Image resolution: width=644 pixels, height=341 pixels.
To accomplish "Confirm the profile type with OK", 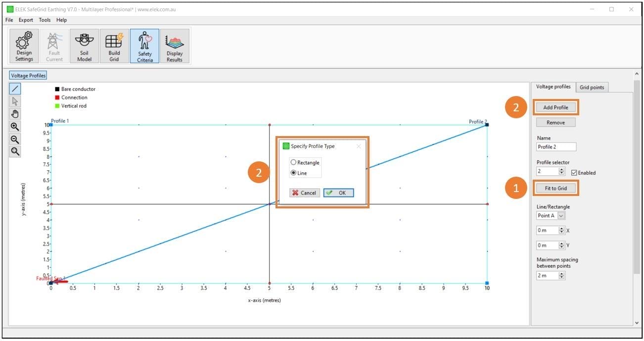I will click(x=338, y=193).
